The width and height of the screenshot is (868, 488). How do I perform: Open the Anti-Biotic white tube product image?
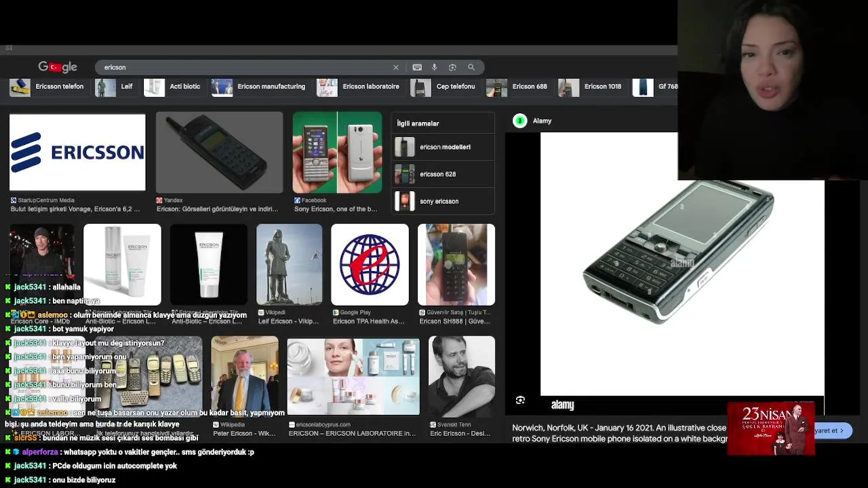click(x=209, y=264)
